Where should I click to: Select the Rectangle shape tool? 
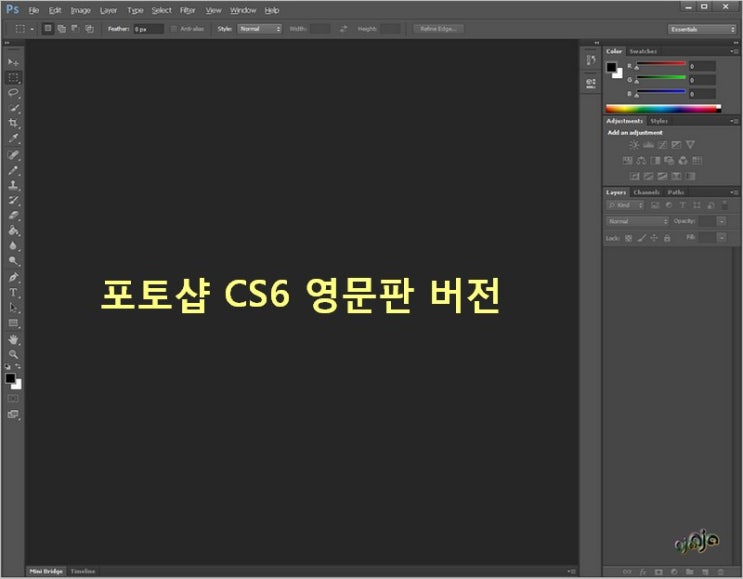coord(13,324)
